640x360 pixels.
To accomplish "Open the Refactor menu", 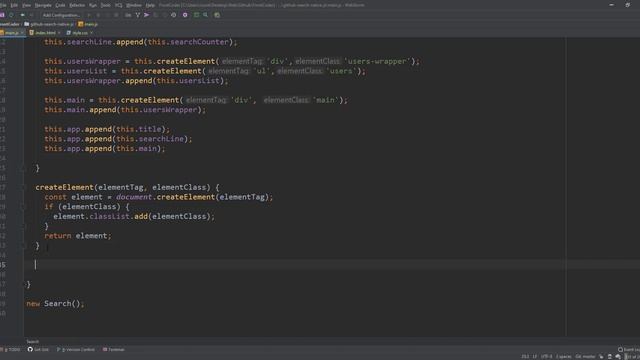I will coord(77,5).
